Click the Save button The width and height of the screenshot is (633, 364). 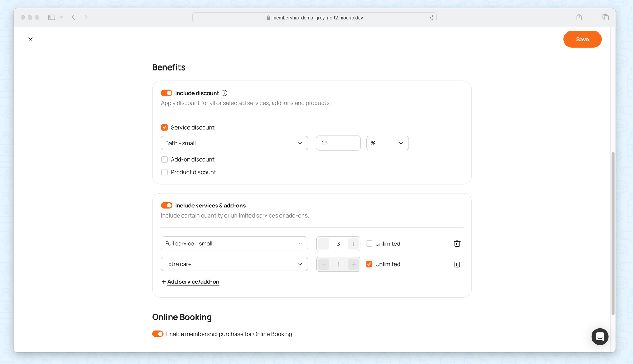pyautogui.click(x=582, y=39)
